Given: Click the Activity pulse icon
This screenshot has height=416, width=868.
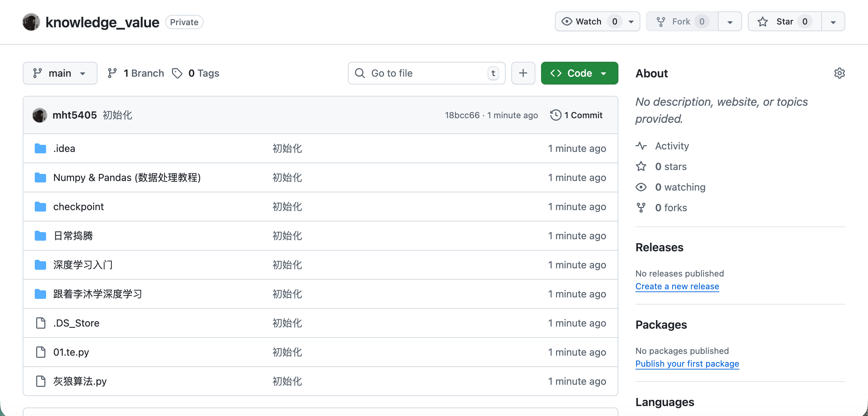Looking at the screenshot, I should point(641,146).
